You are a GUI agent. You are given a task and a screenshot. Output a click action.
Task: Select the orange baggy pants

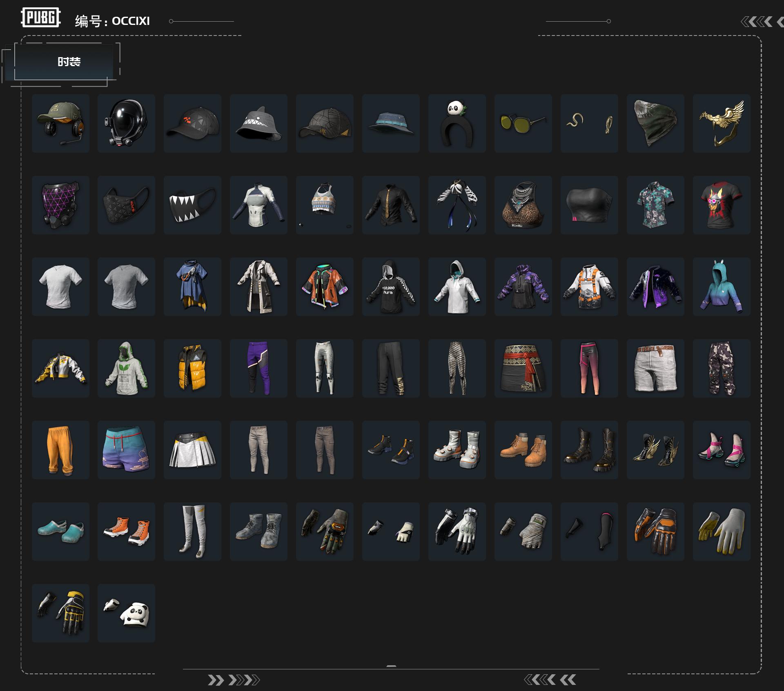click(60, 450)
